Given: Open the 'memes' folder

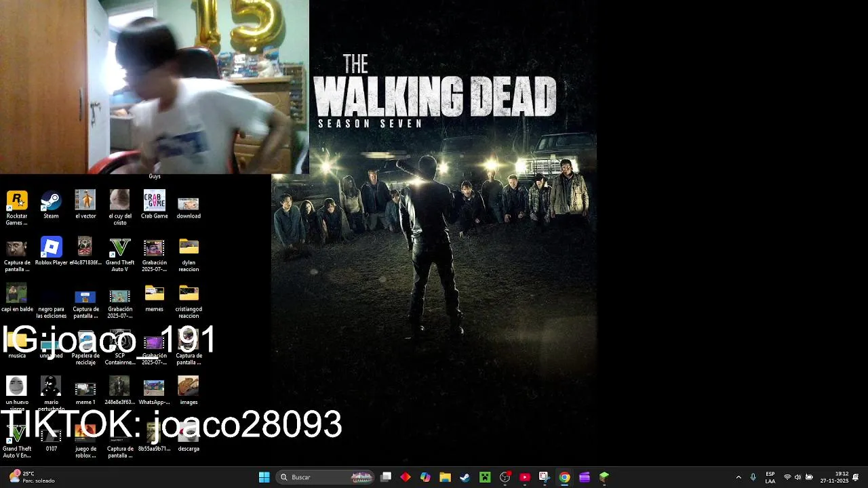Looking at the screenshot, I should point(154,298).
